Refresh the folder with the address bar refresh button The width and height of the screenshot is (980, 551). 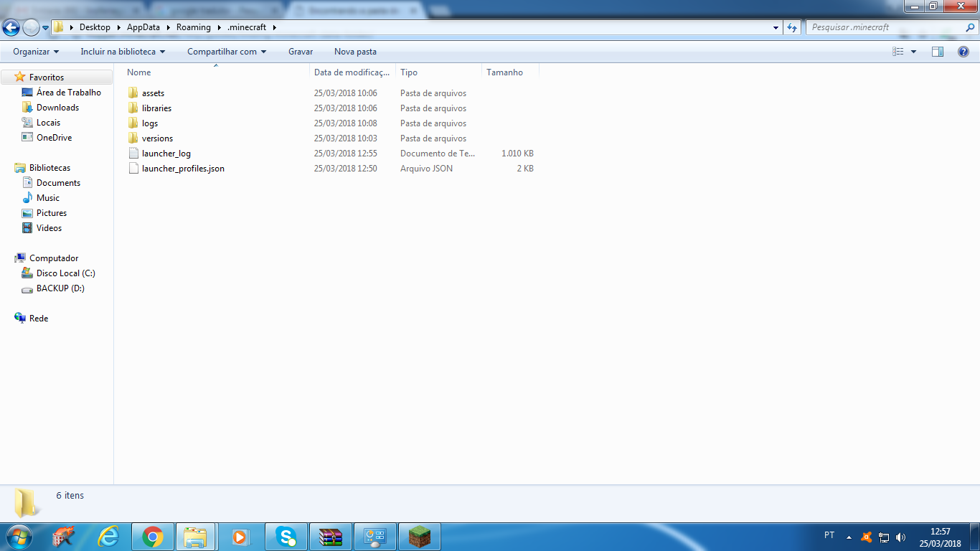pos(792,27)
